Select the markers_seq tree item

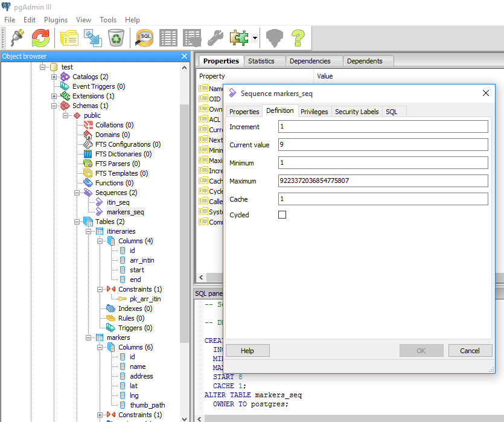(125, 212)
